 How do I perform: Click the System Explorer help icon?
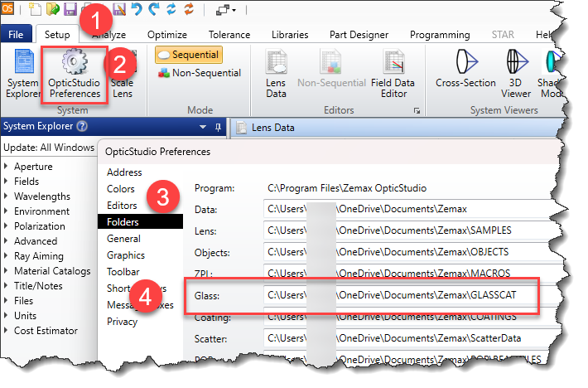(x=82, y=127)
